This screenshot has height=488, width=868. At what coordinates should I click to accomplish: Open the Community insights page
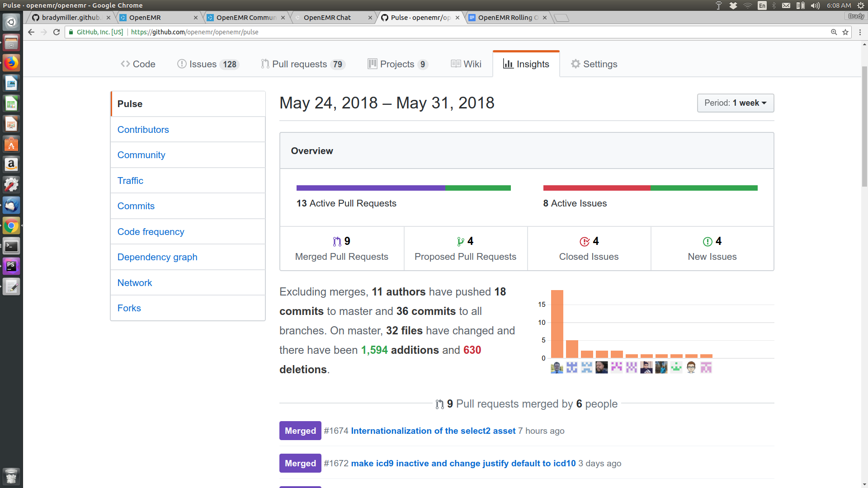pyautogui.click(x=141, y=155)
